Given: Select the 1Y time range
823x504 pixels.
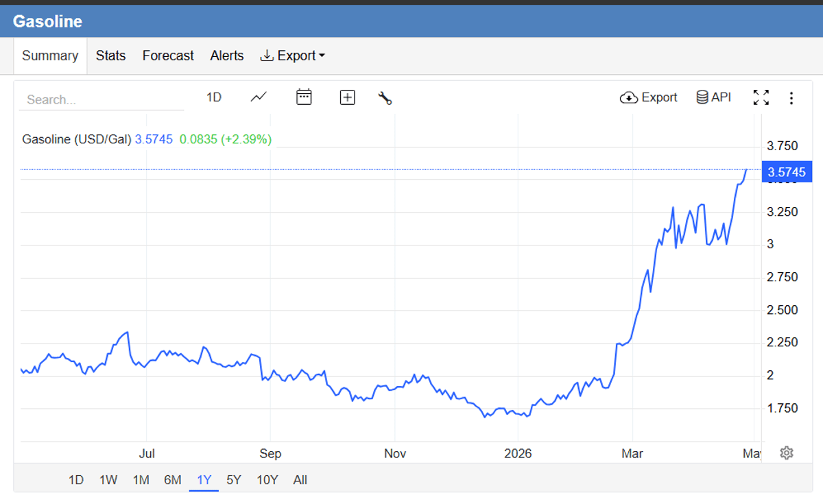Looking at the screenshot, I should click(x=204, y=480).
